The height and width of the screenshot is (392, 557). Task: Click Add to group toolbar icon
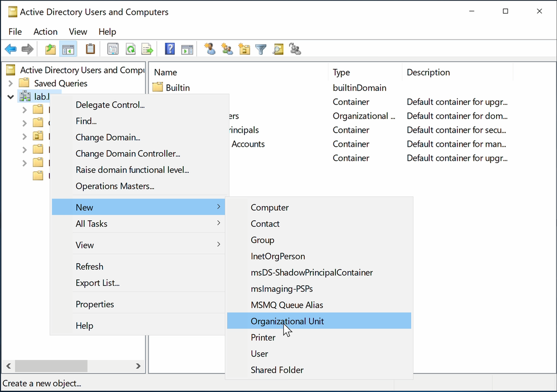[295, 49]
